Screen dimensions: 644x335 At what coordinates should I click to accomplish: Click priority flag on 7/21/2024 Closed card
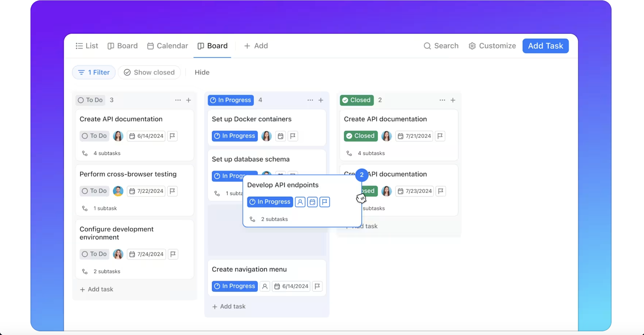tap(440, 136)
